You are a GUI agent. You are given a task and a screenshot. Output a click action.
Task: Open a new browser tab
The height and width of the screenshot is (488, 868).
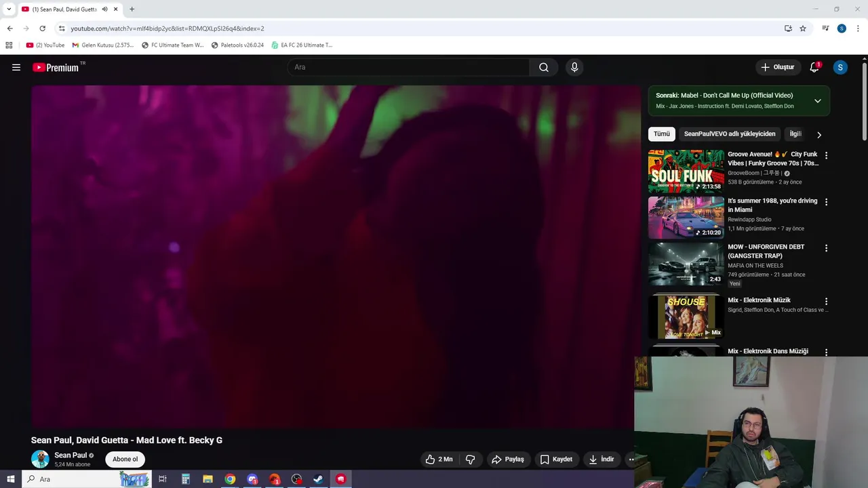pos(132,9)
